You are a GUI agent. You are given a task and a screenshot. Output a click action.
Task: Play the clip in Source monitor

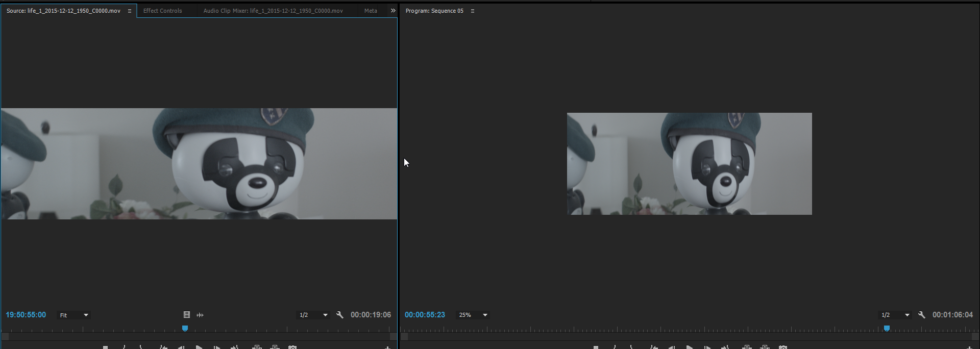[x=199, y=347]
